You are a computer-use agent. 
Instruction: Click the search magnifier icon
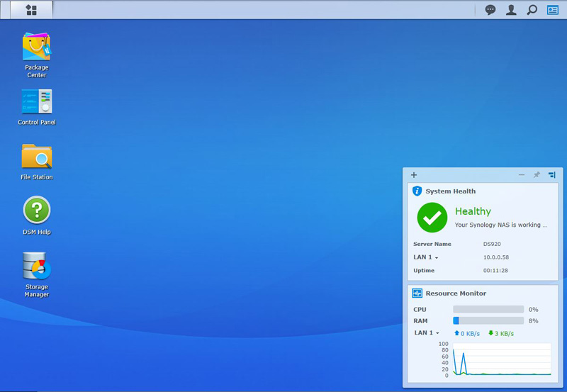532,10
